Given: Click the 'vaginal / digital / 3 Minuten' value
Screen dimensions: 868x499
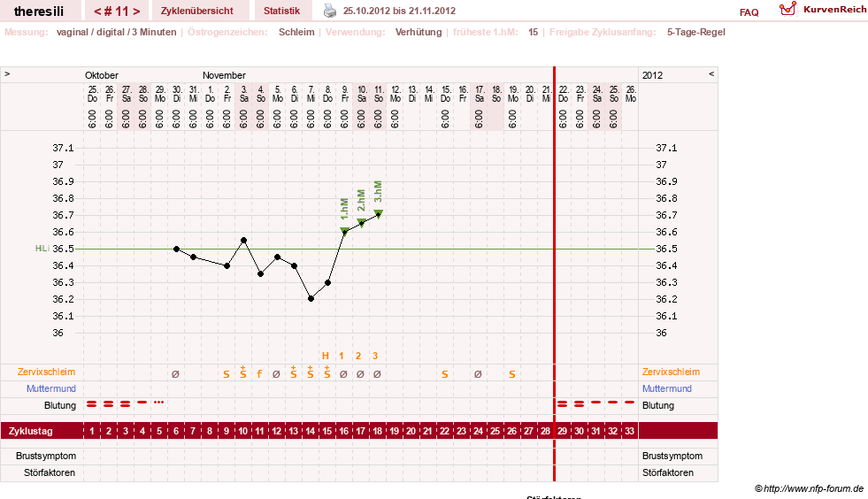Looking at the screenshot, I should click(x=116, y=32).
